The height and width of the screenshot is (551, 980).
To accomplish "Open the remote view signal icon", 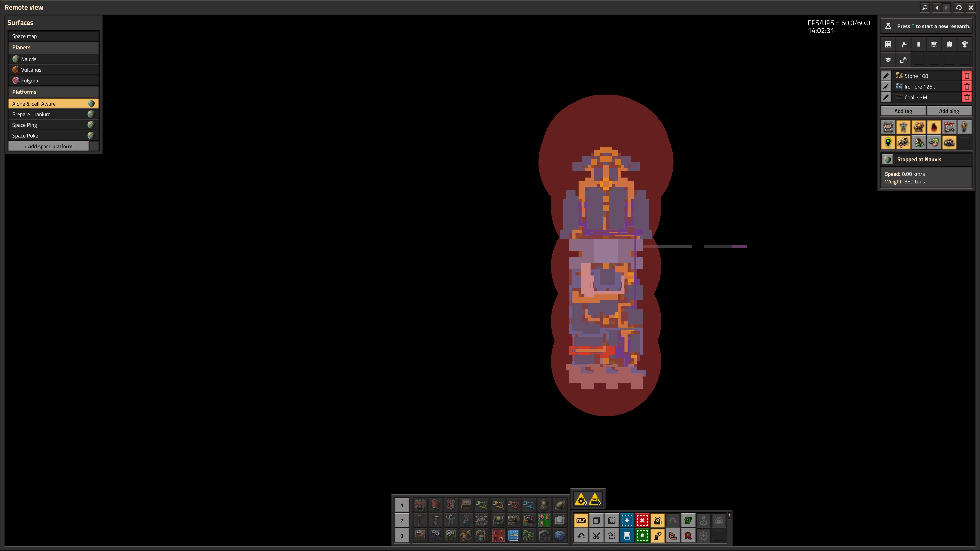I will pos(903,60).
